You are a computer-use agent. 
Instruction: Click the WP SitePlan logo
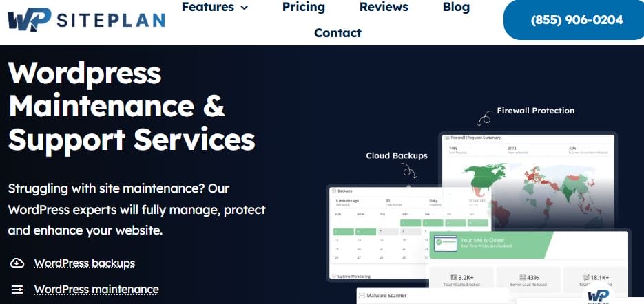tap(86, 19)
